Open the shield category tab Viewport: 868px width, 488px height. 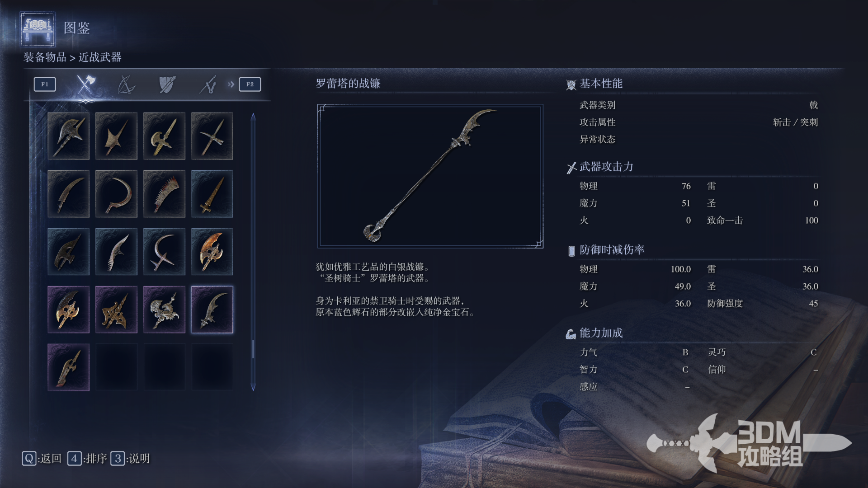(167, 84)
